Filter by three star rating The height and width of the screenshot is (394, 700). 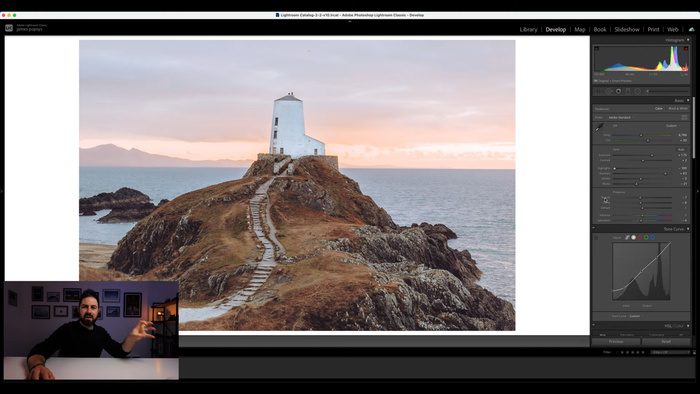[632, 352]
